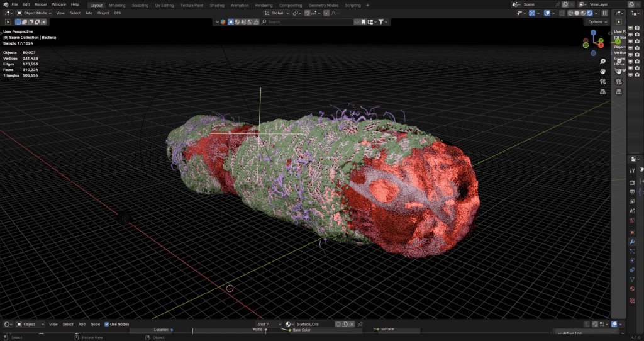
Task: Switch perspective/orthographic with the grid icon
Action: tap(602, 91)
